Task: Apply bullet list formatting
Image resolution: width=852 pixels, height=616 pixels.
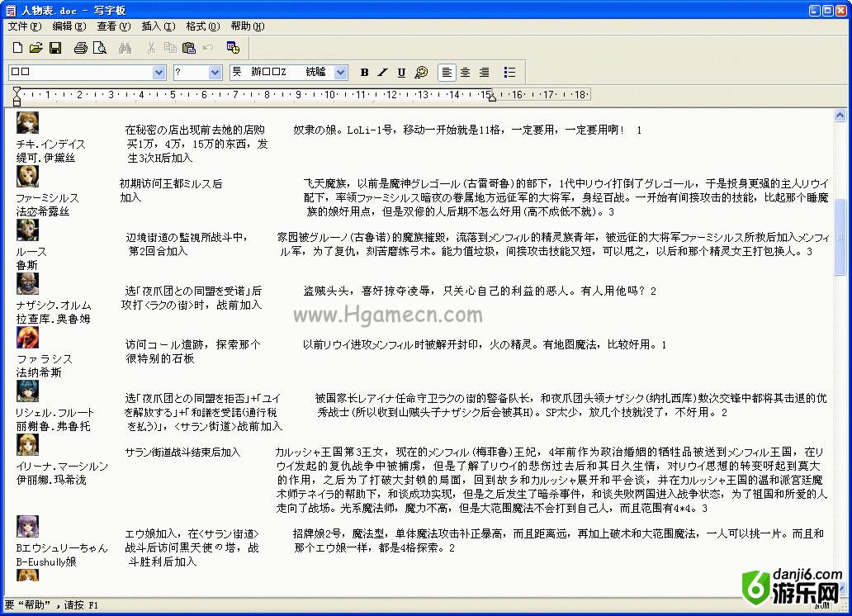Action: pos(510,73)
